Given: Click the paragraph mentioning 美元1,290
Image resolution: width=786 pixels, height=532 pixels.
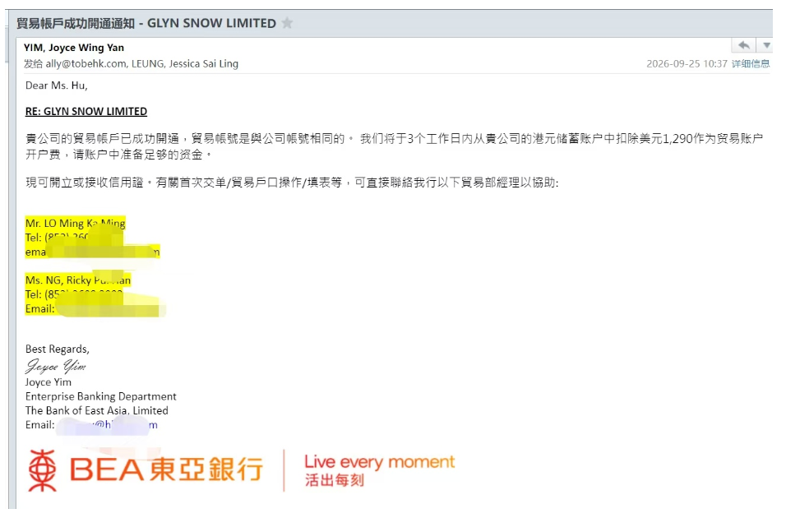Looking at the screenshot, I should (x=394, y=146).
